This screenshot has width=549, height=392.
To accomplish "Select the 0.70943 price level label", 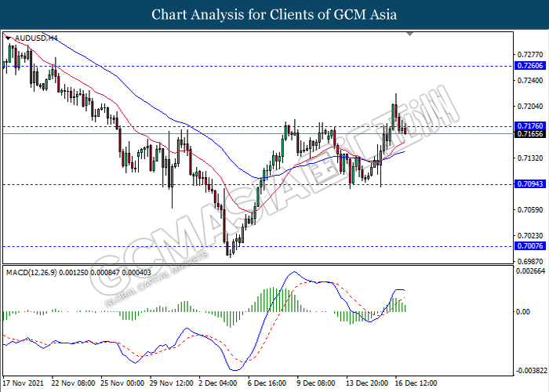I will (530, 183).
